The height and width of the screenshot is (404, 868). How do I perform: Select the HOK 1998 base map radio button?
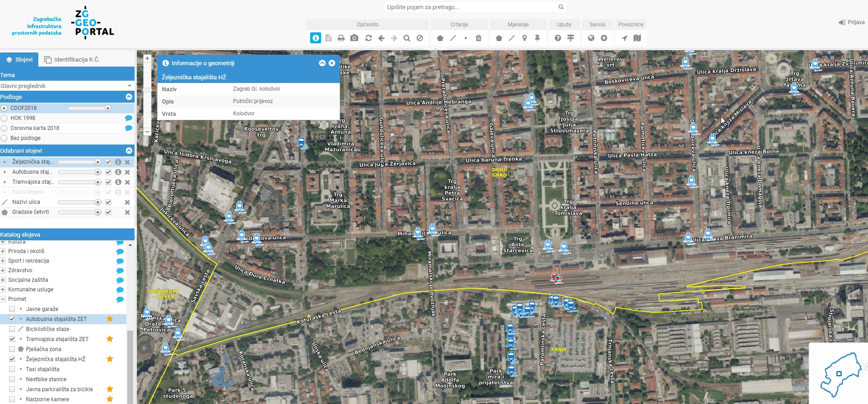(x=5, y=118)
